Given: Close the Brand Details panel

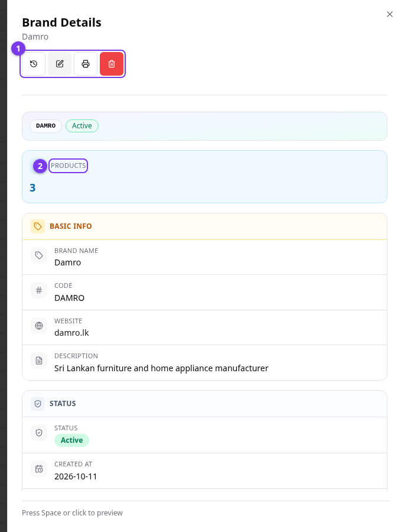Looking at the screenshot, I should pos(390,14).
